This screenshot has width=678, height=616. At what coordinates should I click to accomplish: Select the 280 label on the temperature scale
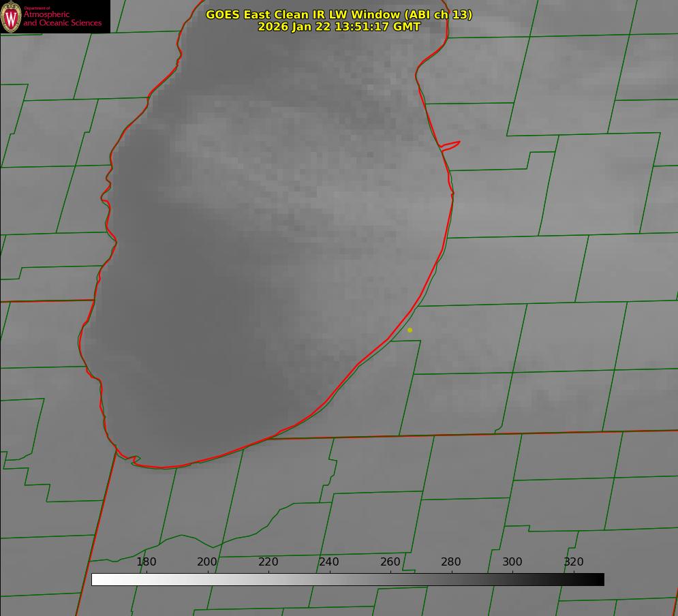click(451, 562)
